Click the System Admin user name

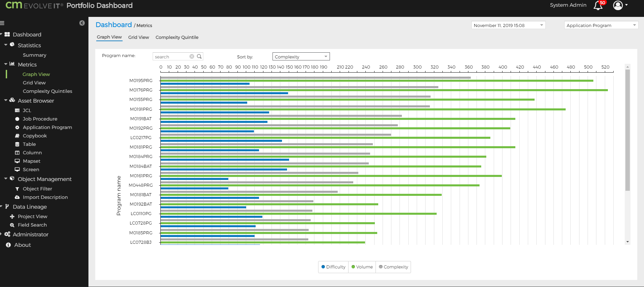[x=568, y=5]
